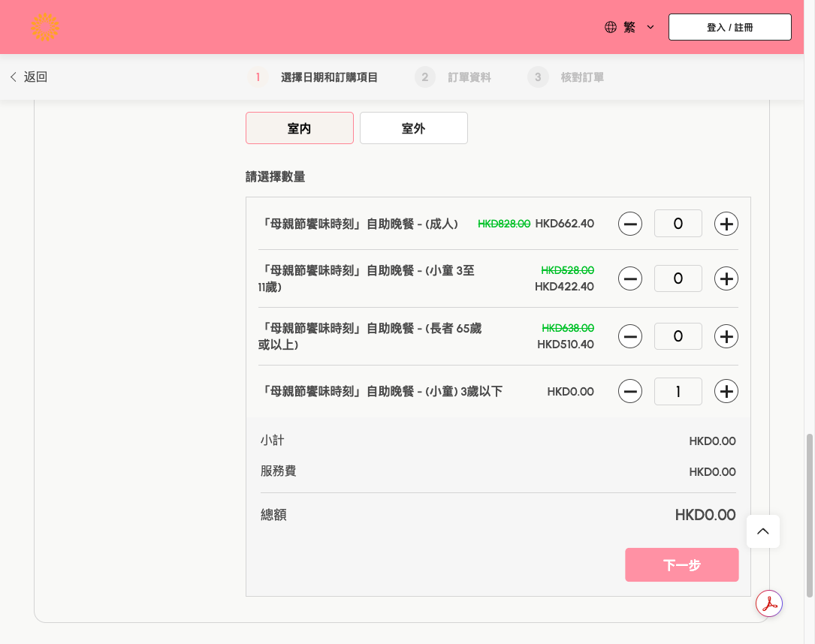Click the Adobe Acrobat PDF floating icon
Image resolution: width=815 pixels, height=644 pixels.
pyautogui.click(x=769, y=603)
